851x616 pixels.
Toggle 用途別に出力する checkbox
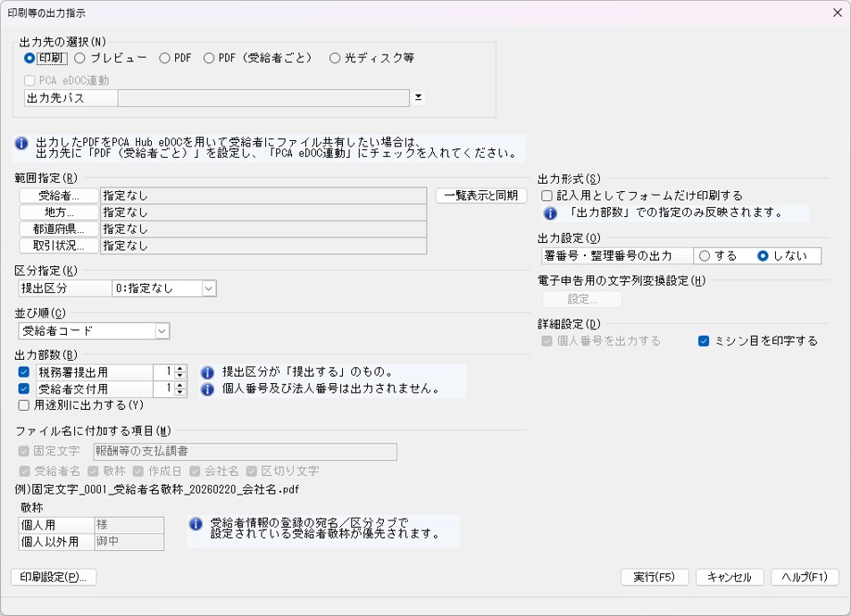click(24, 405)
